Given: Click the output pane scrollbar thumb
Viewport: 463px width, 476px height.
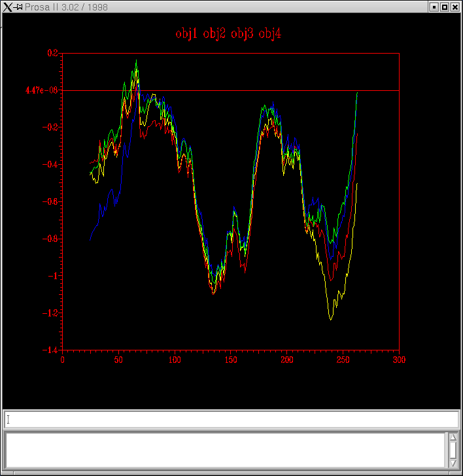Looking at the screenshot, I should point(453,450).
